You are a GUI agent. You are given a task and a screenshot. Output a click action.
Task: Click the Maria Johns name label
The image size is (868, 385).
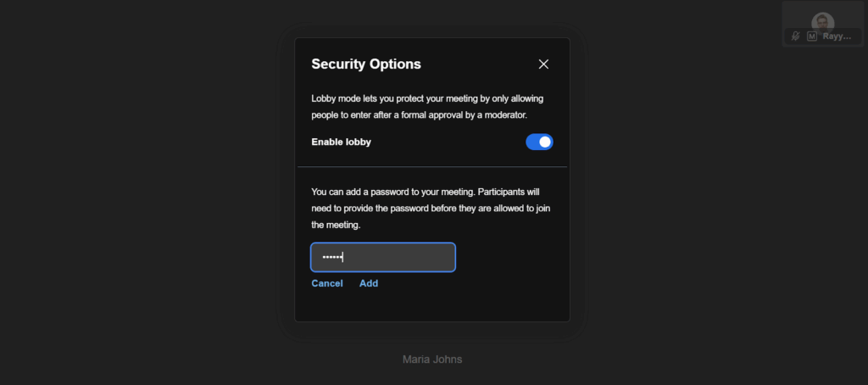(432, 360)
